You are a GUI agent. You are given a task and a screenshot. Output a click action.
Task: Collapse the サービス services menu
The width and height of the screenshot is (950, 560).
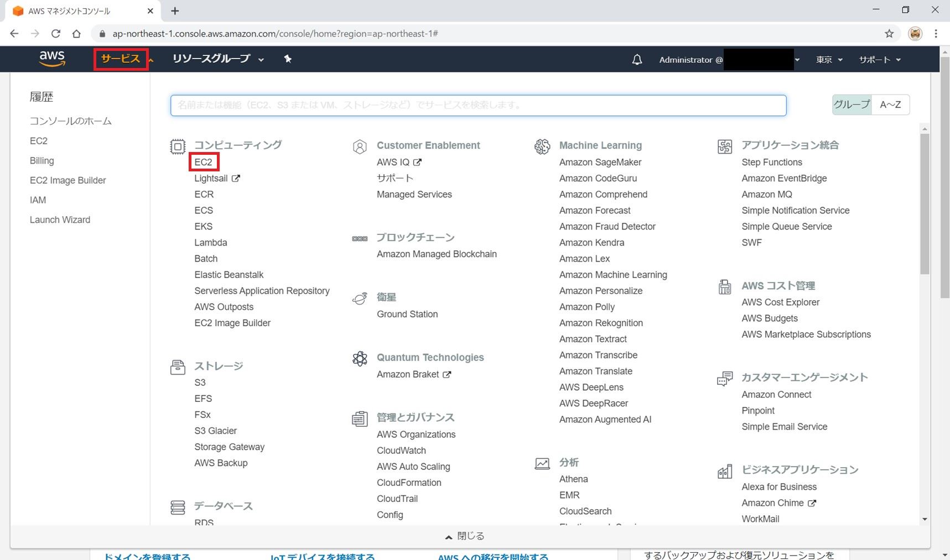(121, 59)
